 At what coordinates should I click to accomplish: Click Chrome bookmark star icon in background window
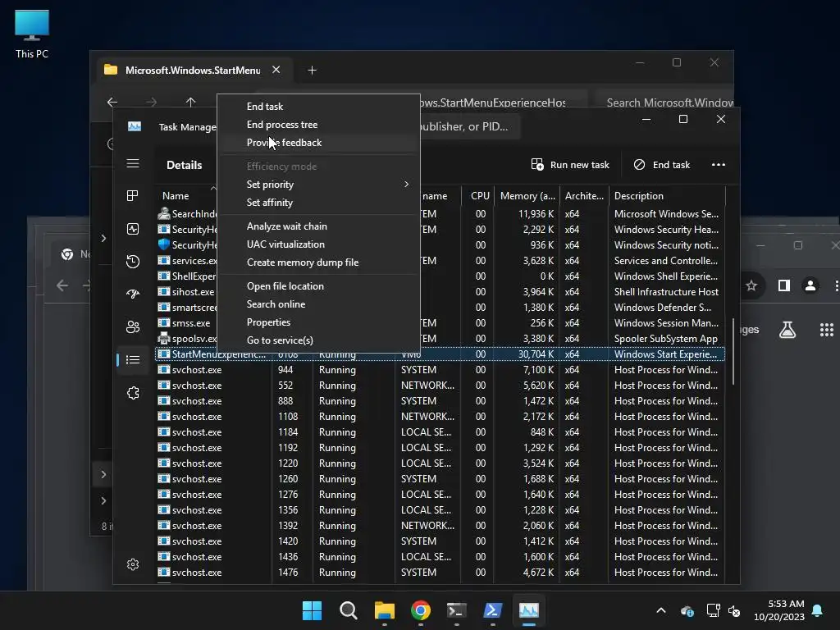point(751,285)
